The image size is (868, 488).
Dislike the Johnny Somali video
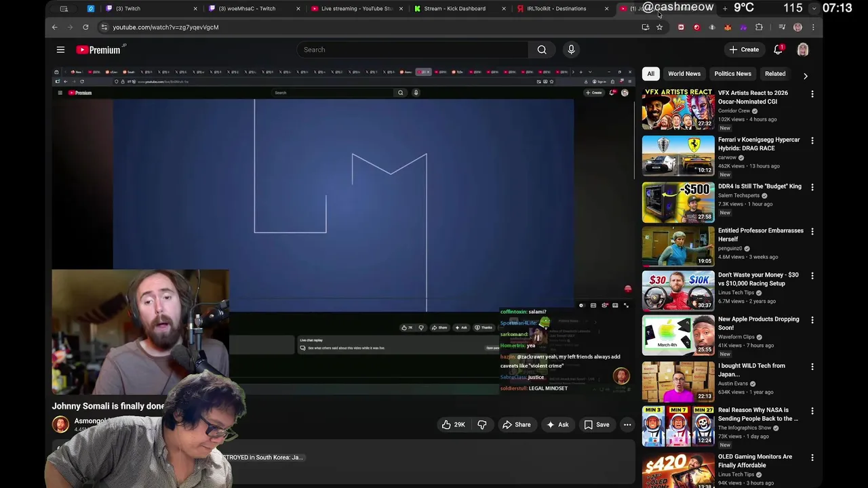[482, 425]
